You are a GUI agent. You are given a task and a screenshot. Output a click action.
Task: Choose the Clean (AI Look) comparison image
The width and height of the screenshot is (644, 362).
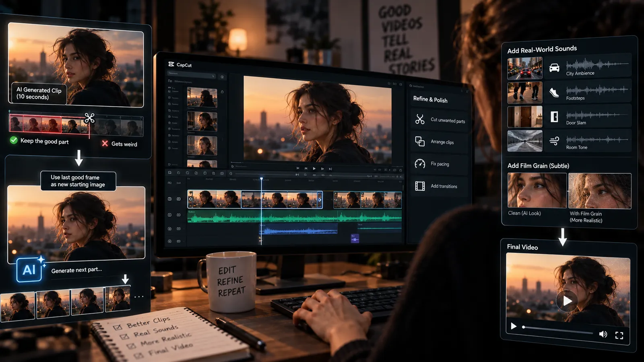point(537,190)
